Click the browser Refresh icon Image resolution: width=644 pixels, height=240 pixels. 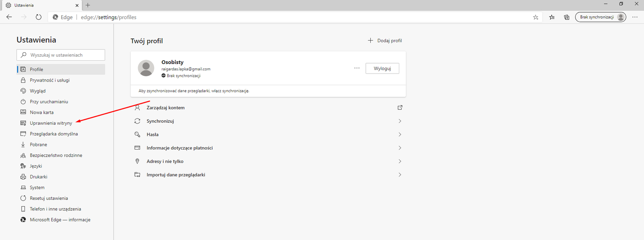tap(38, 17)
